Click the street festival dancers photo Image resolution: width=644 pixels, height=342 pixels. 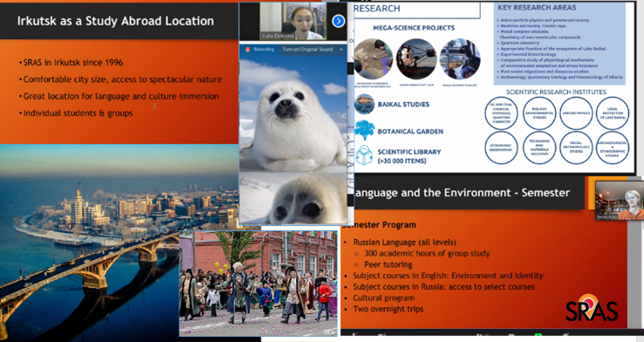coord(258,284)
